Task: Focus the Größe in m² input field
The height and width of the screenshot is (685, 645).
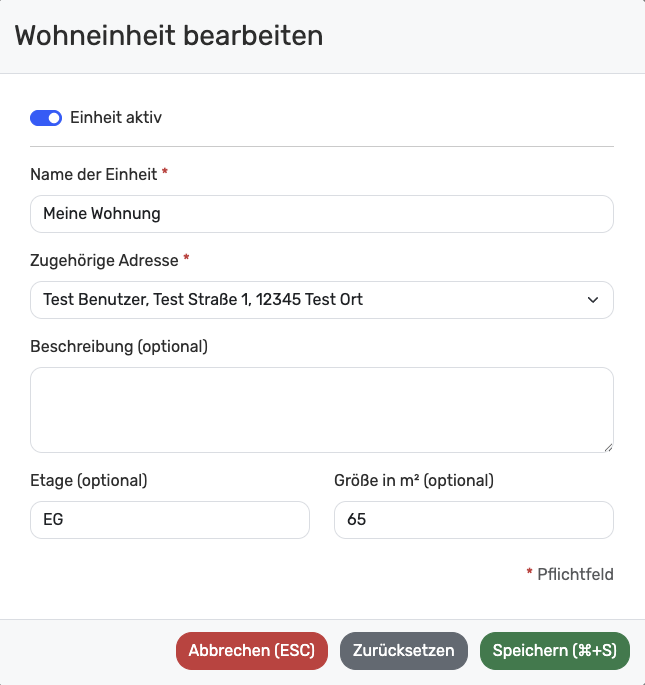Action: (x=473, y=520)
